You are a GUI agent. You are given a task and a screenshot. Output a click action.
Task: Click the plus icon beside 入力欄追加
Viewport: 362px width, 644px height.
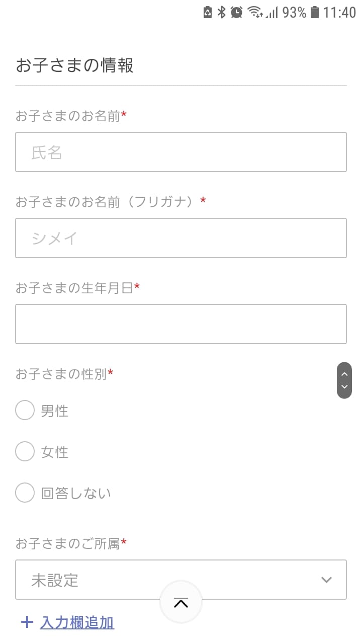pyautogui.click(x=27, y=623)
